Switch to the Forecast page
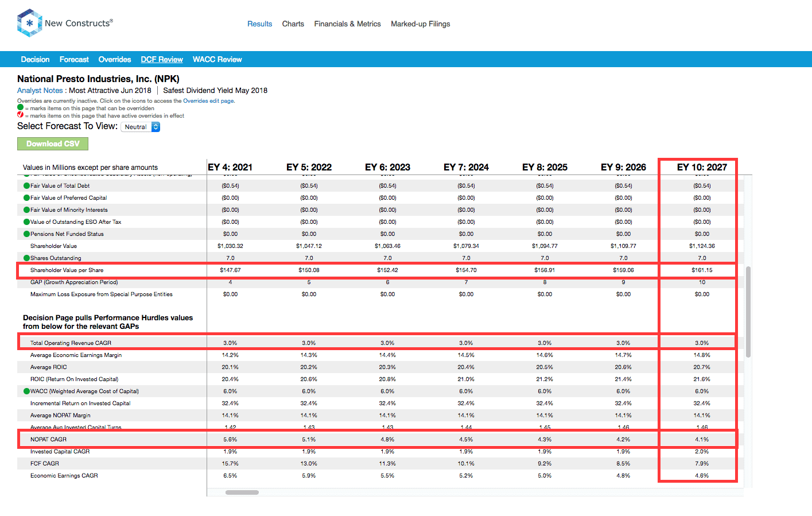The width and height of the screenshot is (812, 516). (74, 59)
